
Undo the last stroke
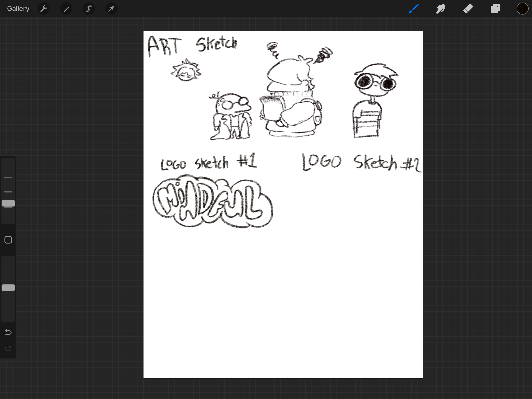pyautogui.click(x=8, y=332)
